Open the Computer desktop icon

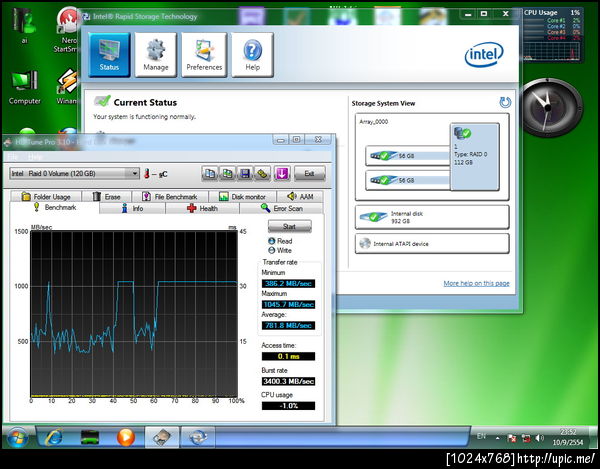pyautogui.click(x=24, y=88)
